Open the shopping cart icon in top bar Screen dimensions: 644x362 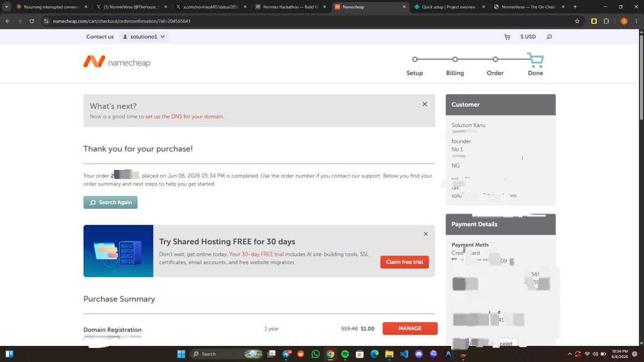pyautogui.click(x=507, y=37)
